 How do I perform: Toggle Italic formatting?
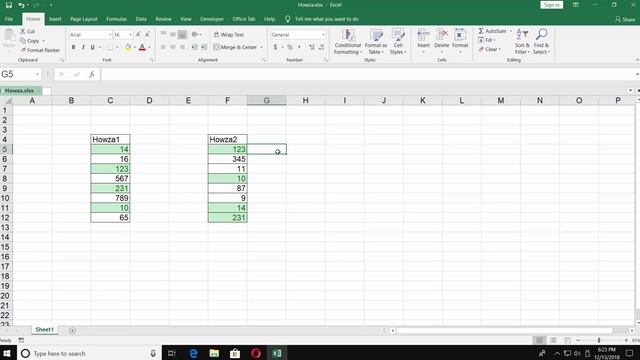pos(83,47)
